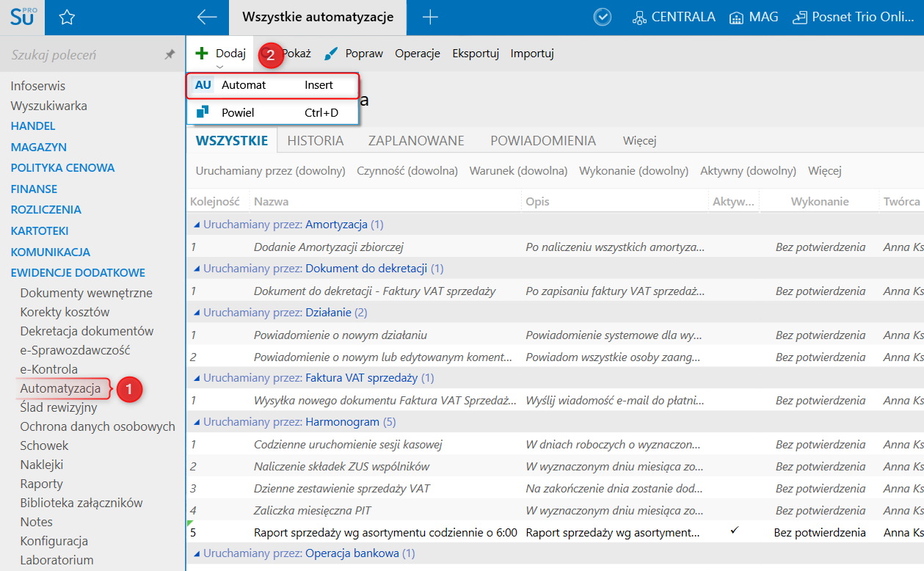
Task: Open the MAG warehouse selector
Action: pyautogui.click(x=754, y=17)
